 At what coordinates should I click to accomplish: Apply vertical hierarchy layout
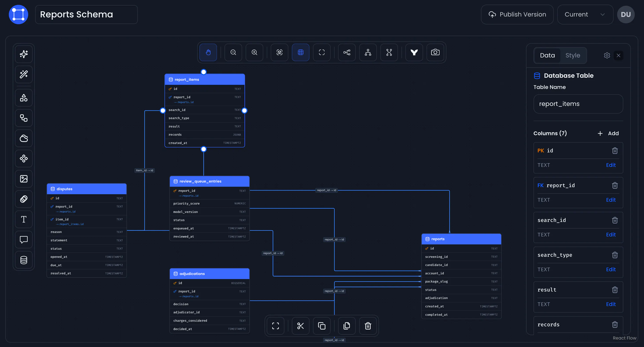pyautogui.click(x=368, y=52)
